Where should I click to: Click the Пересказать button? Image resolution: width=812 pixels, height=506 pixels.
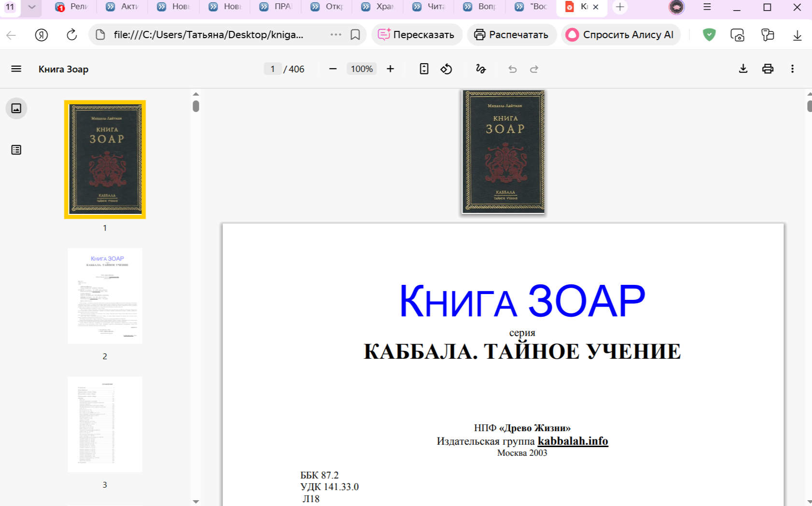pos(417,35)
